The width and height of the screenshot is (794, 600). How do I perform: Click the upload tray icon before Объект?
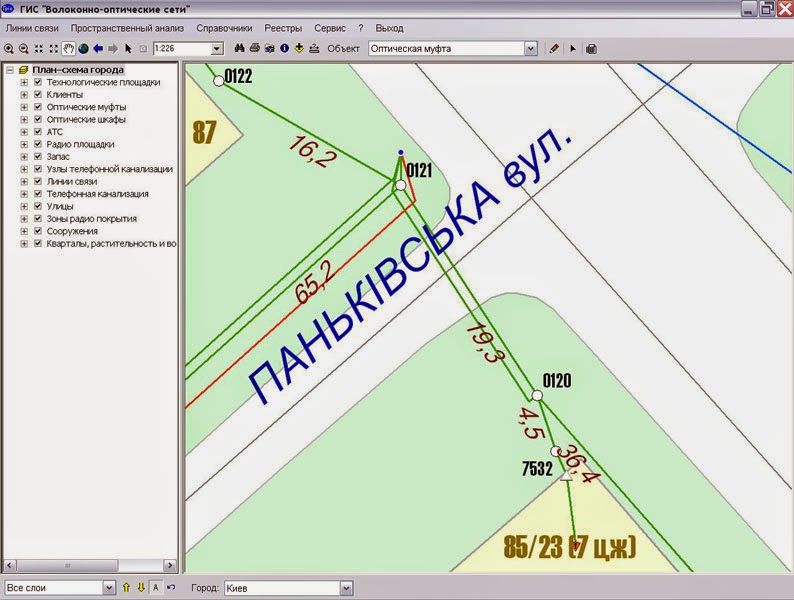pos(314,49)
